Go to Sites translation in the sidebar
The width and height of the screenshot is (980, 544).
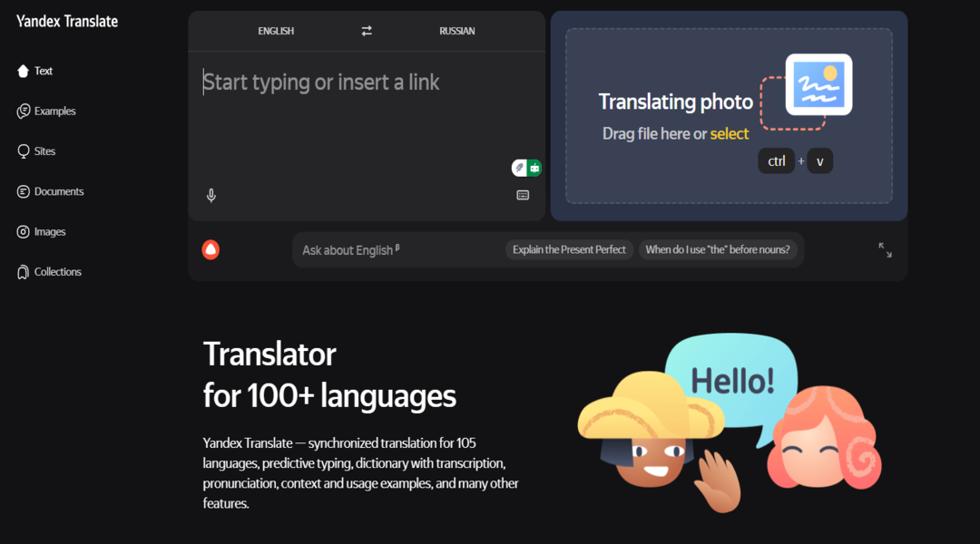pyautogui.click(x=36, y=151)
